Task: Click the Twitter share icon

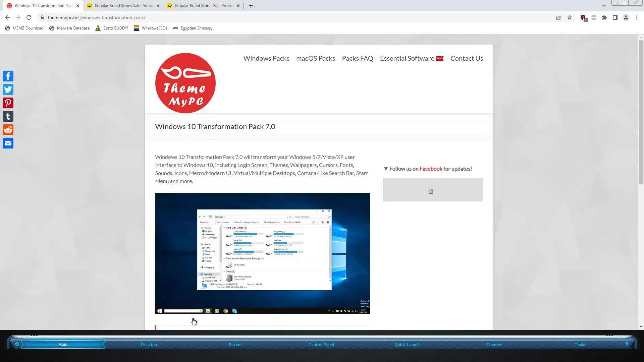Action: [8, 89]
